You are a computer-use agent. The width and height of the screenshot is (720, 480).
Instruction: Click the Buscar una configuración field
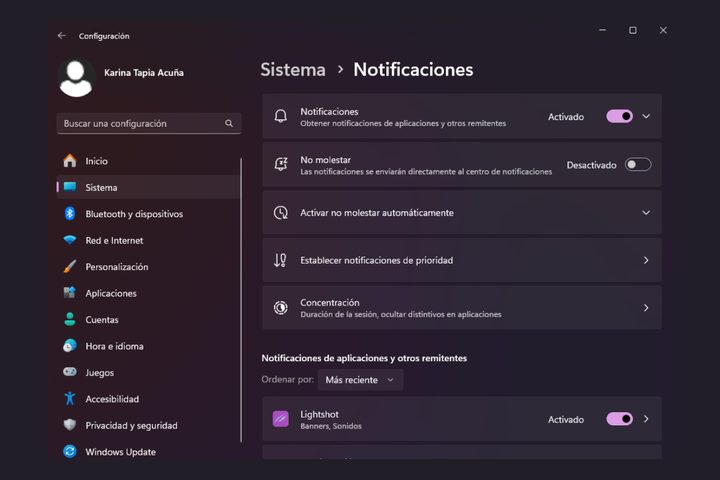click(140, 124)
